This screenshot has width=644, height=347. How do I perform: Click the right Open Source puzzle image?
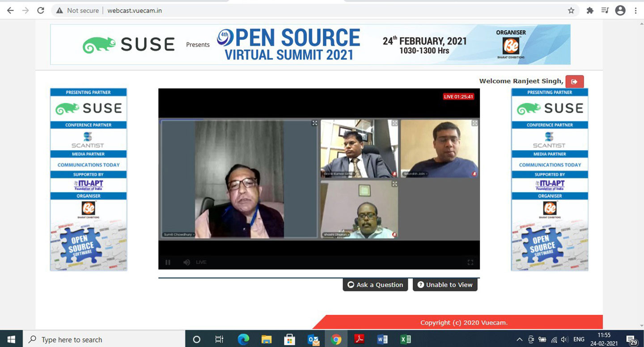[x=550, y=245]
